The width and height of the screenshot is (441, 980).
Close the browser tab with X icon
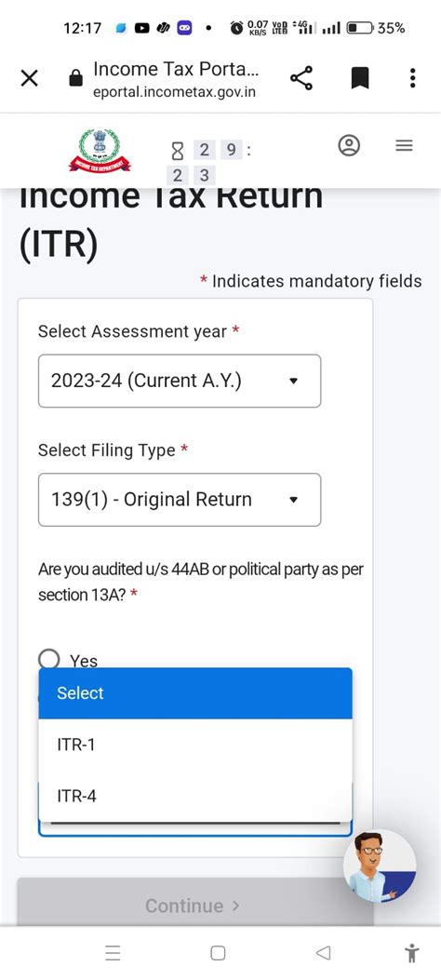click(30, 78)
